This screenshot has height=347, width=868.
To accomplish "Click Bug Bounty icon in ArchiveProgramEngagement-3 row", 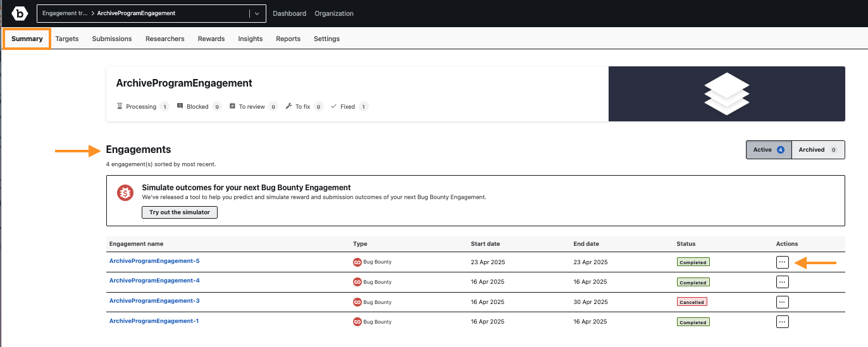I will click(357, 302).
